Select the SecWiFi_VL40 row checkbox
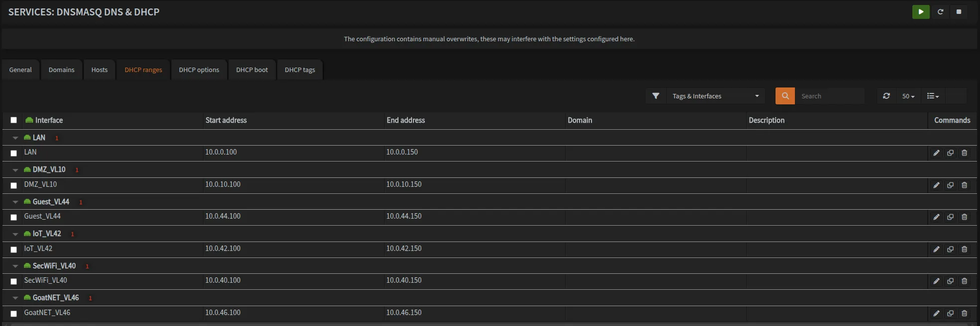This screenshot has height=326, width=980. point(13,281)
